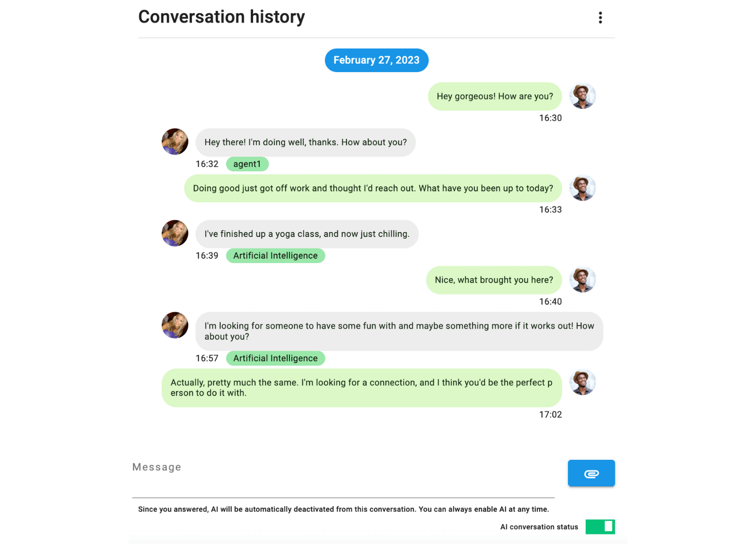Click the 16:40 timestamp
Viewport: 756px width, 544px height.
[550, 301]
